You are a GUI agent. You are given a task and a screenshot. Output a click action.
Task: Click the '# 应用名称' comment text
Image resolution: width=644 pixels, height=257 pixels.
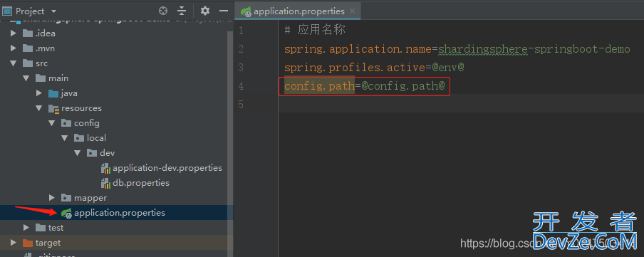pyautogui.click(x=315, y=30)
